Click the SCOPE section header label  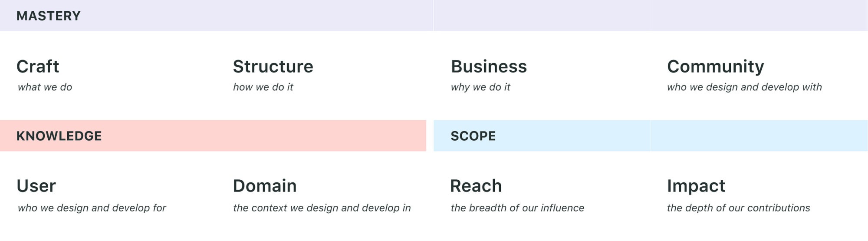(473, 136)
